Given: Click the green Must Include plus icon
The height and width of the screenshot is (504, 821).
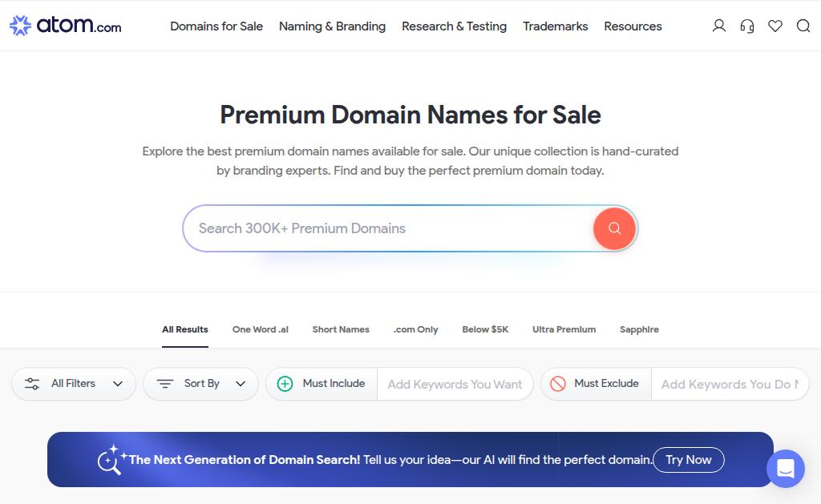Looking at the screenshot, I should click(x=285, y=384).
